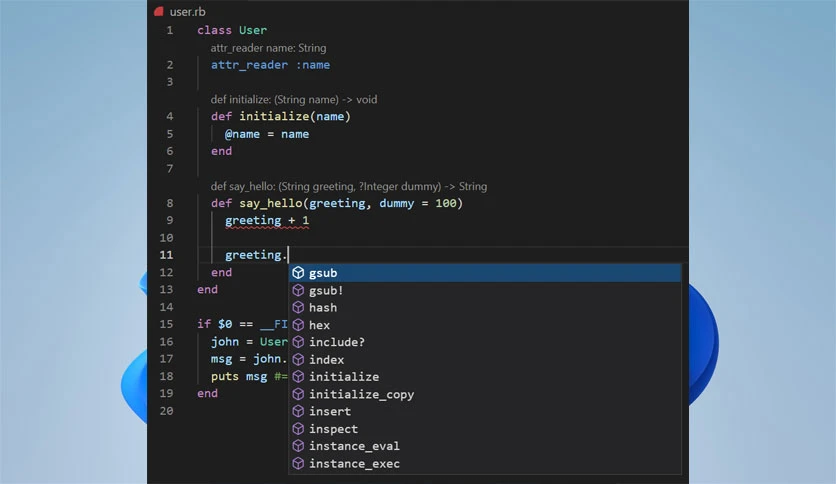Click the class name User on line 1
Screen dimensions: 836x484
point(253,30)
